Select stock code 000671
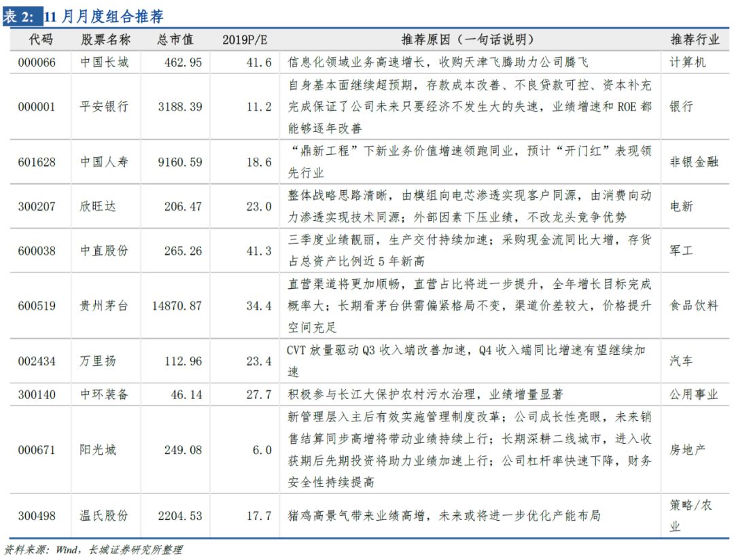This screenshot has height=560, width=734. point(37,450)
